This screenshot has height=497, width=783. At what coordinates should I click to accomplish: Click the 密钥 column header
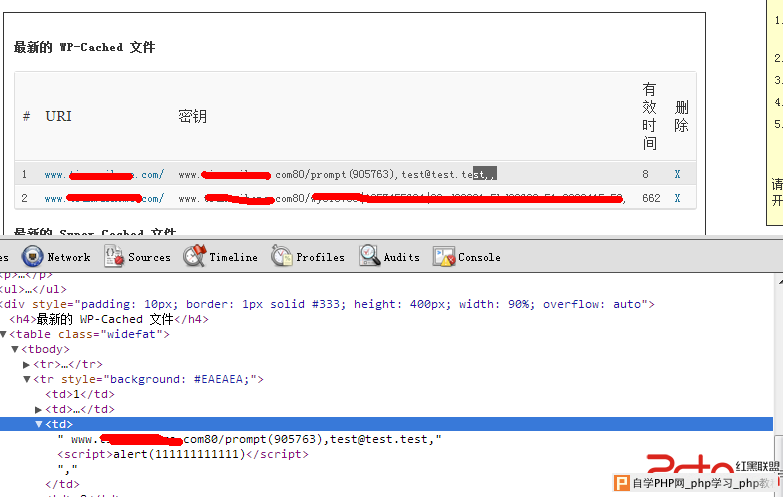point(192,116)
